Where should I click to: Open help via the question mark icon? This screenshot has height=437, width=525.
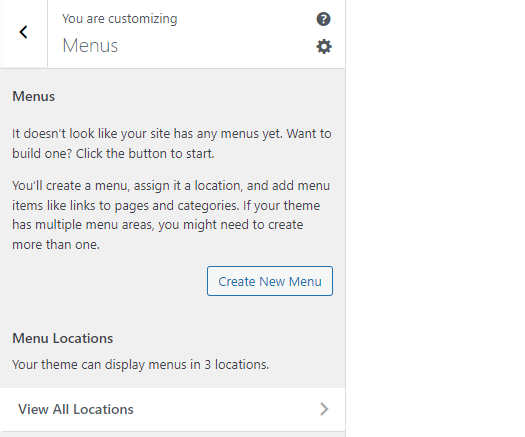[x=323, y=19]
